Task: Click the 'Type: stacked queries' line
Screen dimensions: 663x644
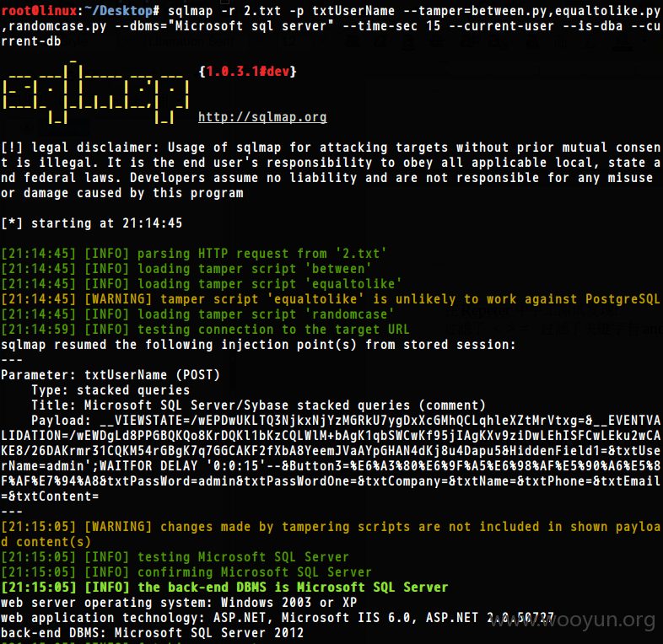Action: coord(110,390)
